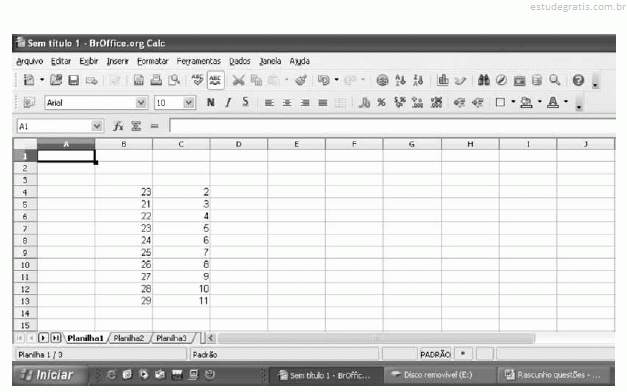Open Disco removível (E:) taskbar button
Image resolution: width=627 pixels, height=392 pixels.
click(438, 375)
